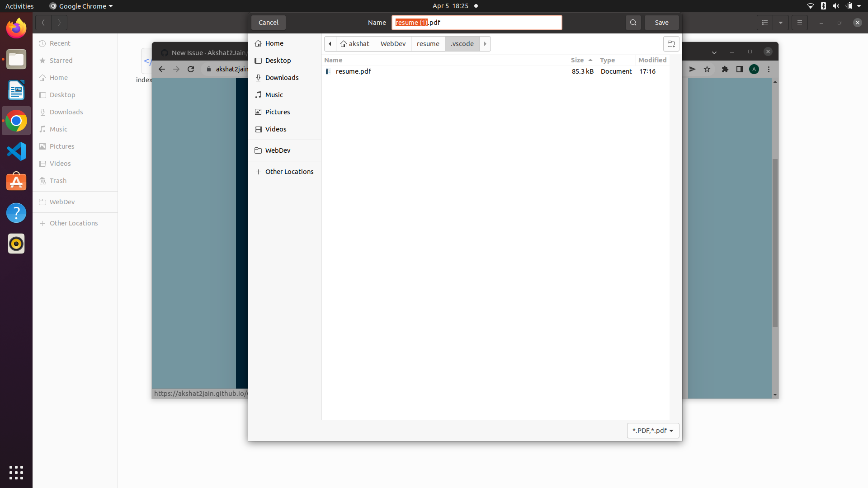Click the reload page icon in Chrome
Viewport: 868px width, 488px height.
(191, 69)
